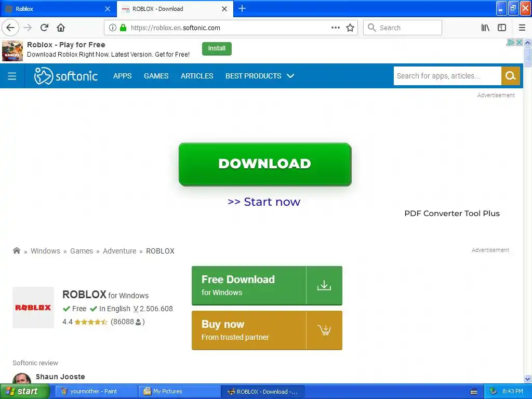Click the ROBLOX logo thumbnail
This screenshot has height=399, width=532.
(33, 308)
